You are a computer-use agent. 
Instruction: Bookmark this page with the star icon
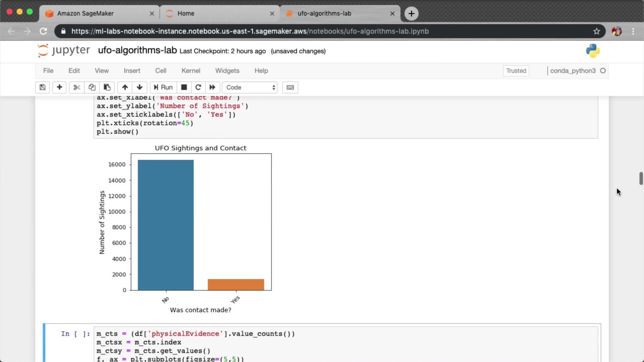(x=596, y=31)
